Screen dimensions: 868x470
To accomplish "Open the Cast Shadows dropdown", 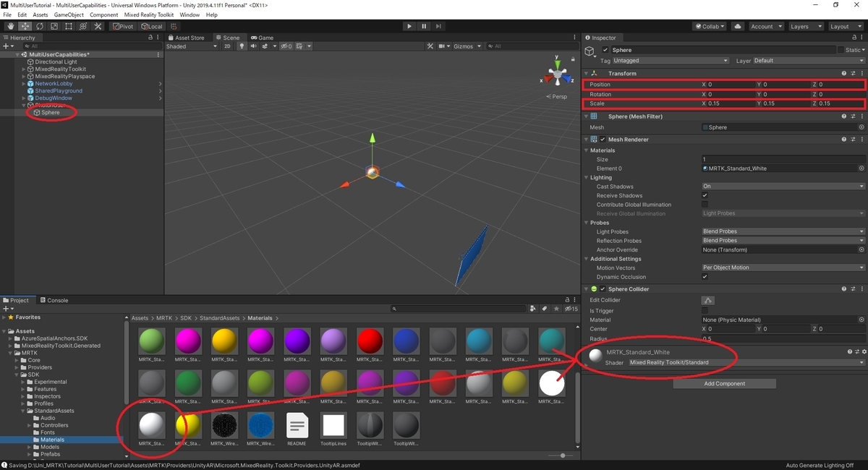I will pyautogui.click(x=783, y=187).
